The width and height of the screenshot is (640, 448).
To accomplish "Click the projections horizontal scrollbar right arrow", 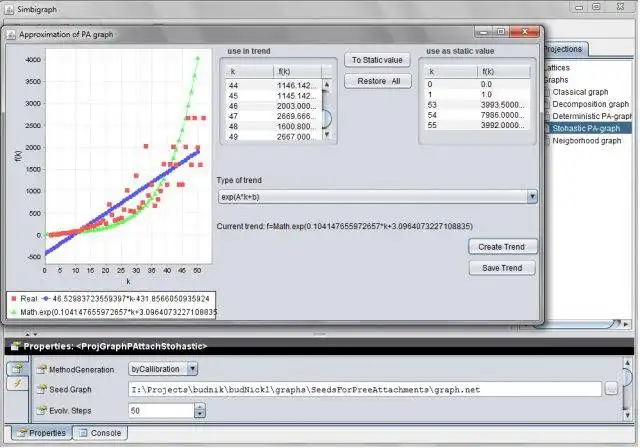I will click(626, 324).
